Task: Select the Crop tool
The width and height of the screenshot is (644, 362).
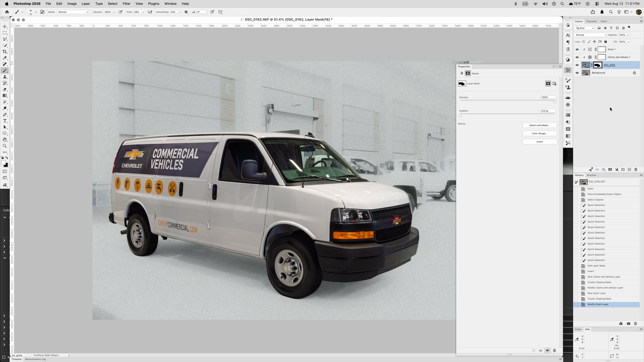Action: [5, 51]
